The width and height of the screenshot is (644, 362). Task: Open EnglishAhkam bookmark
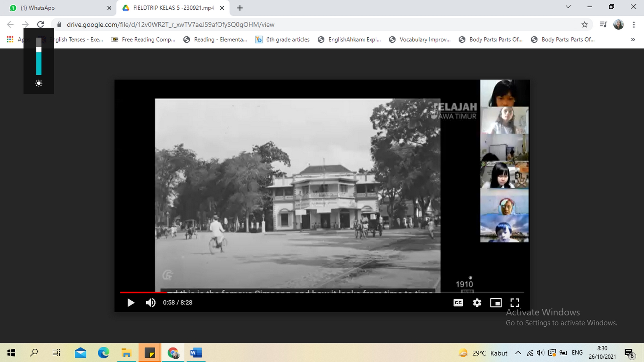350,39
